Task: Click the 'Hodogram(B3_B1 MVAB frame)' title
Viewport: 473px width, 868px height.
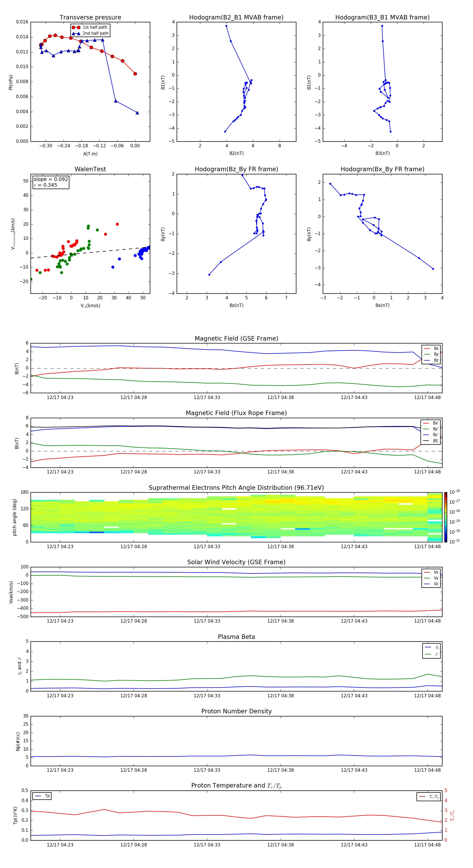Action: (382, 18)
